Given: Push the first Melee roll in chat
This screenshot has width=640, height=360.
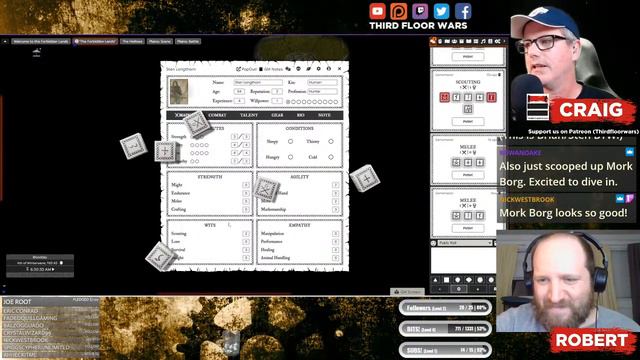Looking at the screenshot, I should (x=468, y=175).
